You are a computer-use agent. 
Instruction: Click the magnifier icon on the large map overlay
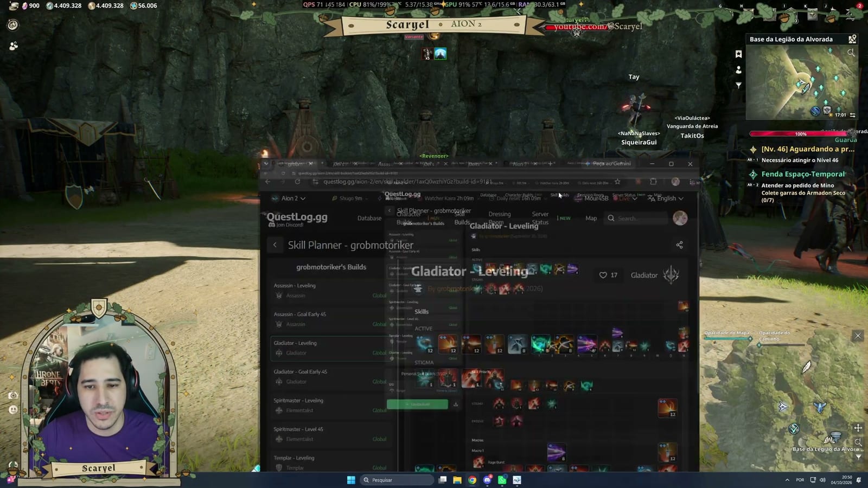858,442
